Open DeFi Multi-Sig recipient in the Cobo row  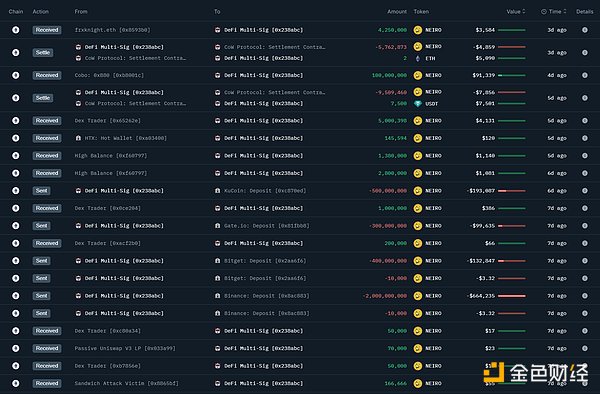(x=264, y=75)
